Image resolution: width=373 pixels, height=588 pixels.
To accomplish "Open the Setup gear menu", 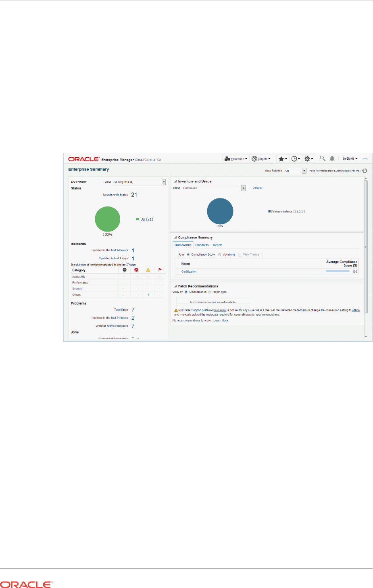I will tap(308, 159).
